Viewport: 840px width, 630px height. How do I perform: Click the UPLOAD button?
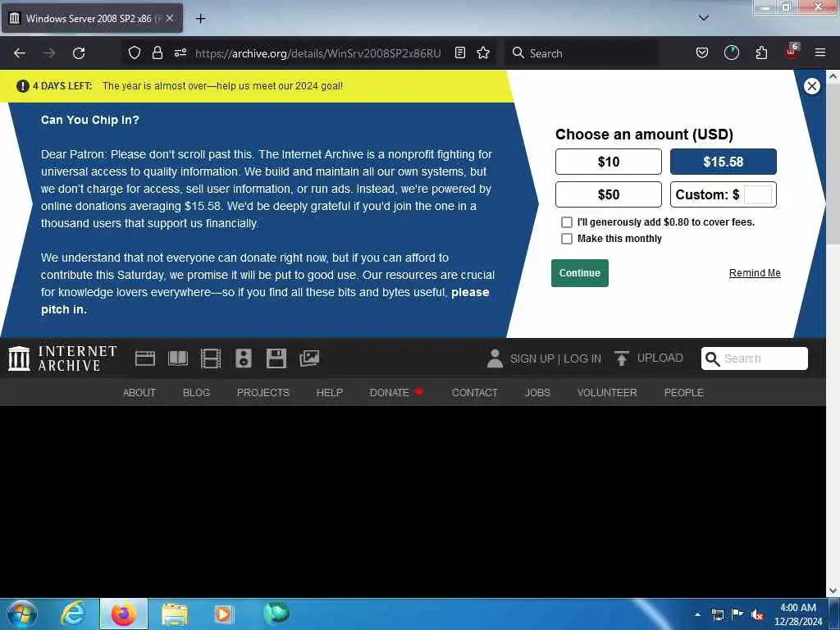tap(649, 358)
